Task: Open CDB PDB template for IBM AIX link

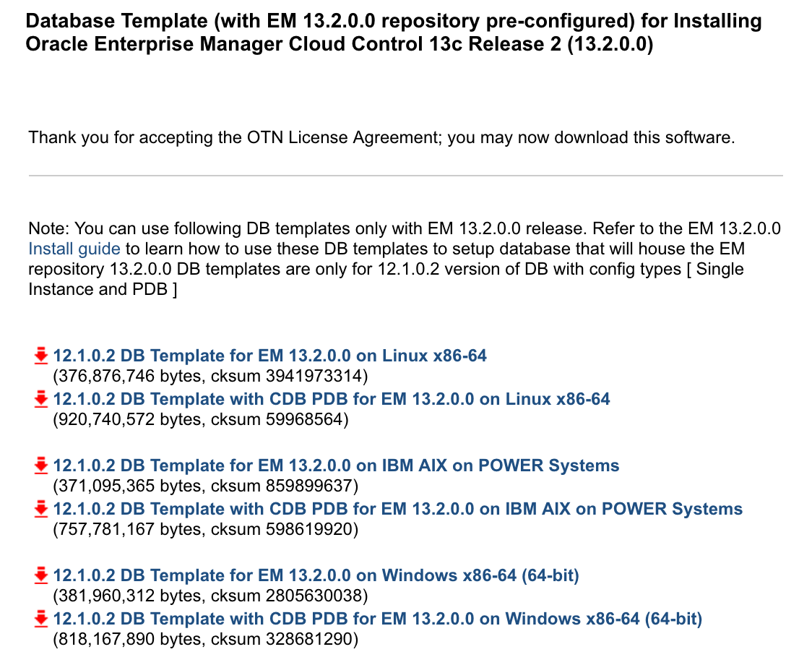Action: pos(398,509)
